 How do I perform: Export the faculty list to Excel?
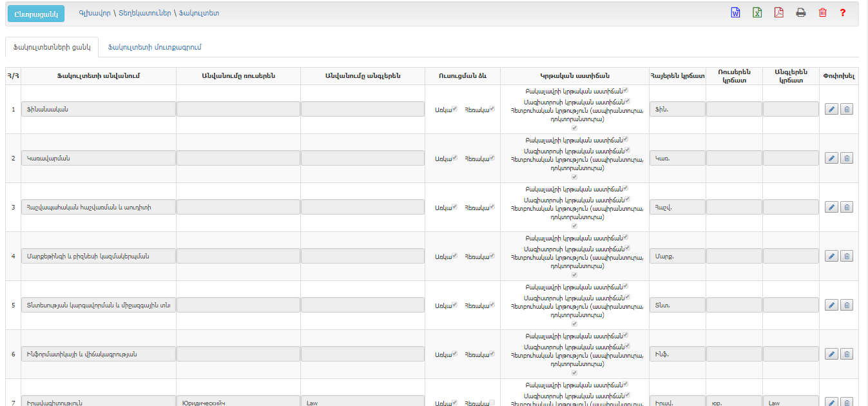(757, 13)
